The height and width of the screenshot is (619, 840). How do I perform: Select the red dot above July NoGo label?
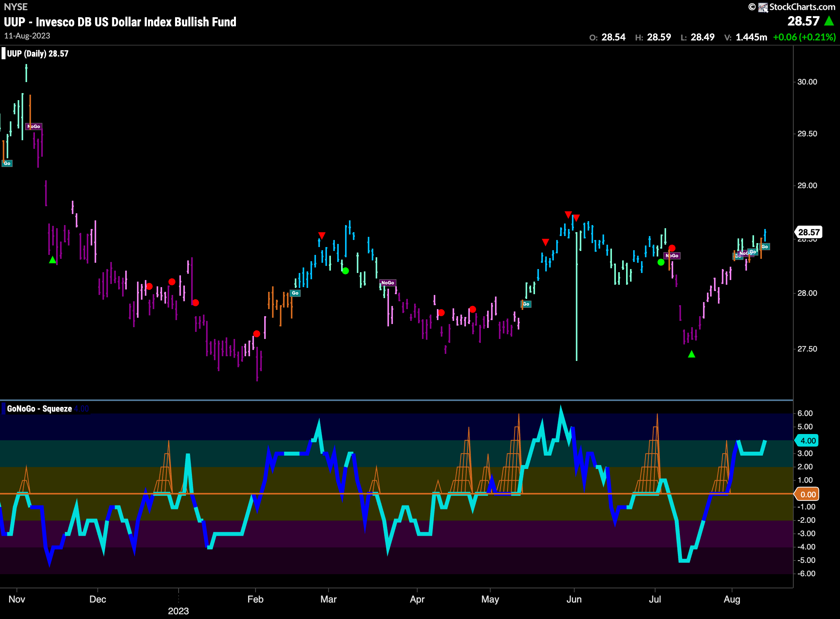672,248
